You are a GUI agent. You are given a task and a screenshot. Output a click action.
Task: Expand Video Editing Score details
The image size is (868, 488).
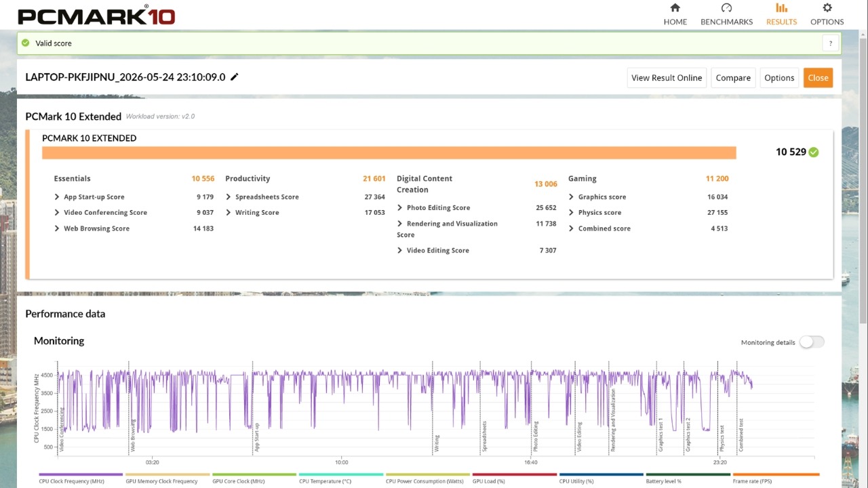[400, 251]
